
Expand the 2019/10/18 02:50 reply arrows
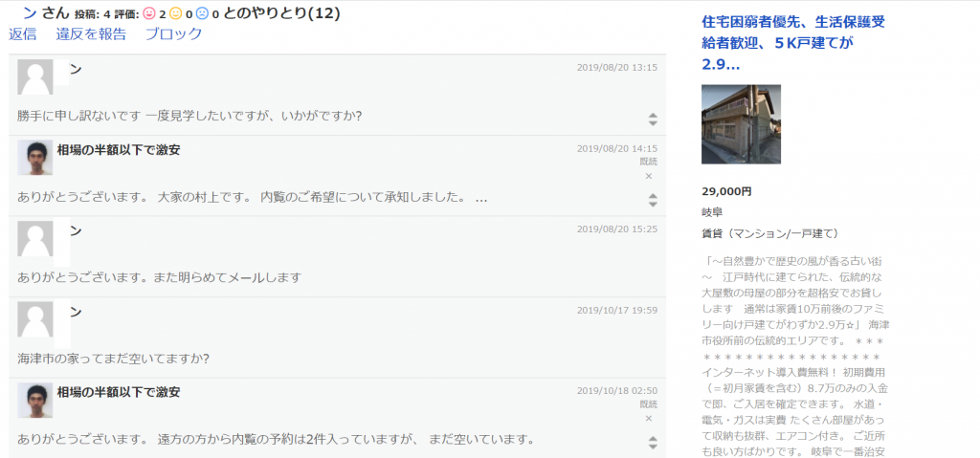(653, 443)
